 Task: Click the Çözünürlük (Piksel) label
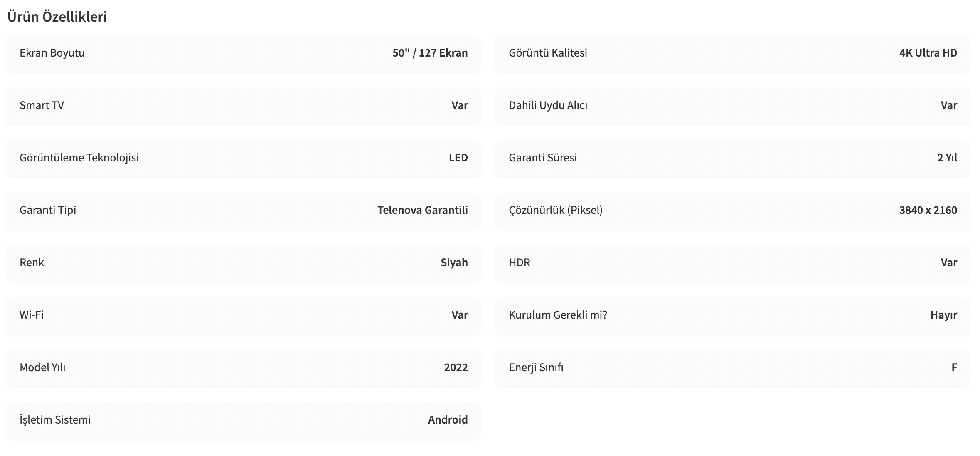556,210
